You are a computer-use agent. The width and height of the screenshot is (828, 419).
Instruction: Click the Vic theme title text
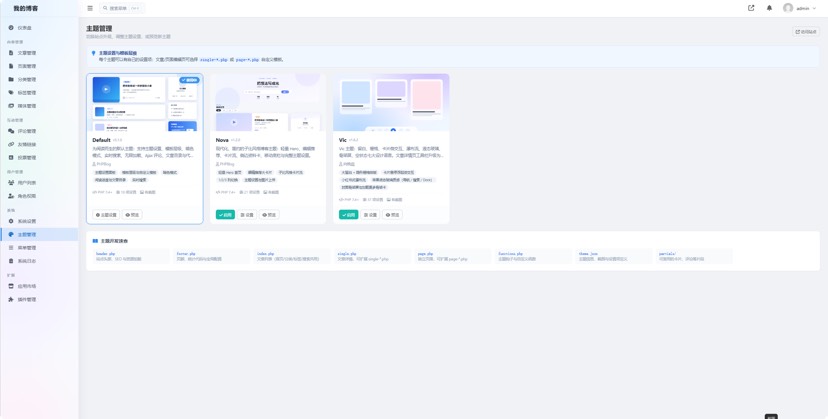343,140
